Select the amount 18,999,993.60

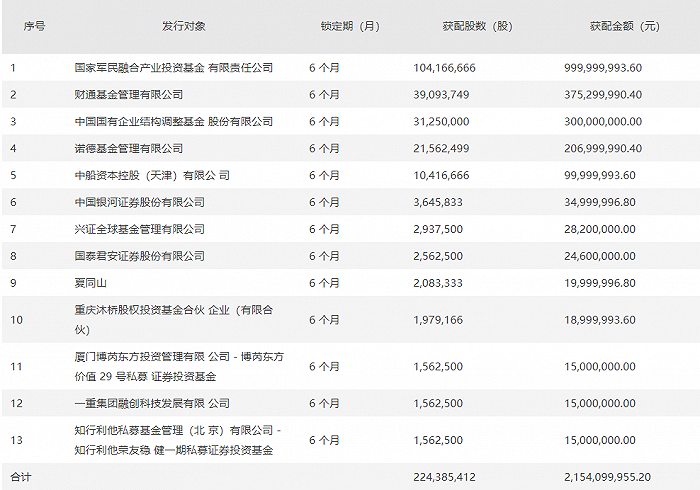600,320
